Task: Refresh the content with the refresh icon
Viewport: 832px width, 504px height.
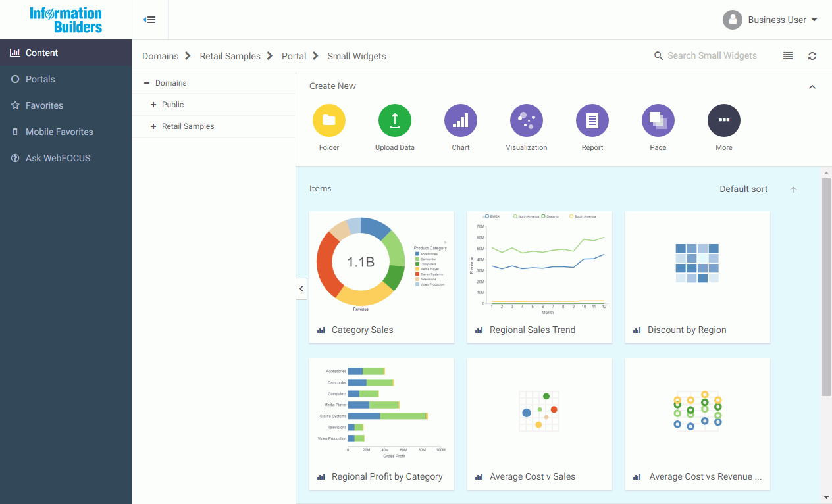Action: click(x=812, y=56)
